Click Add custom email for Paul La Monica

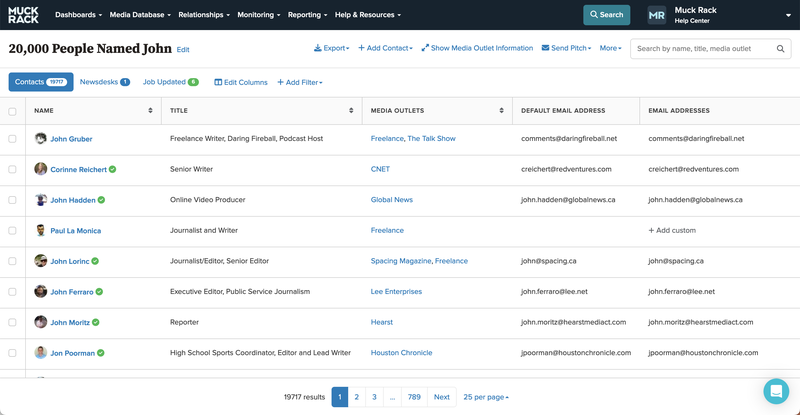[x=672, y=230]
